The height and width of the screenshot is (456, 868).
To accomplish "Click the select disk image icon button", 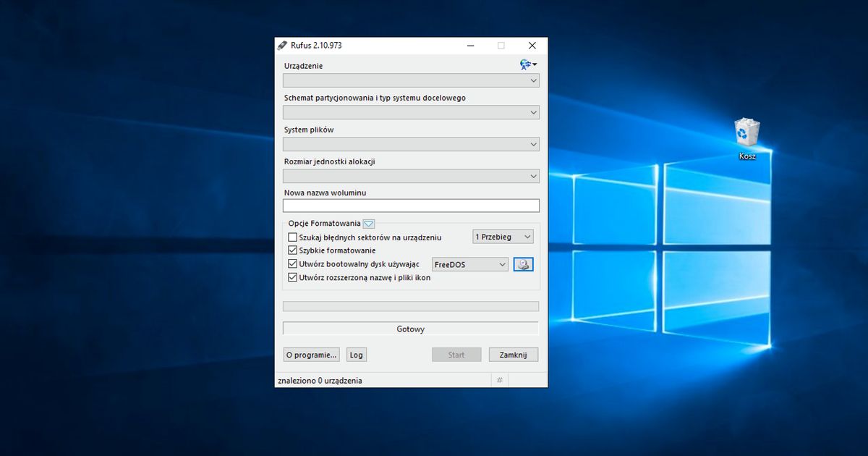I will (524, 265).
